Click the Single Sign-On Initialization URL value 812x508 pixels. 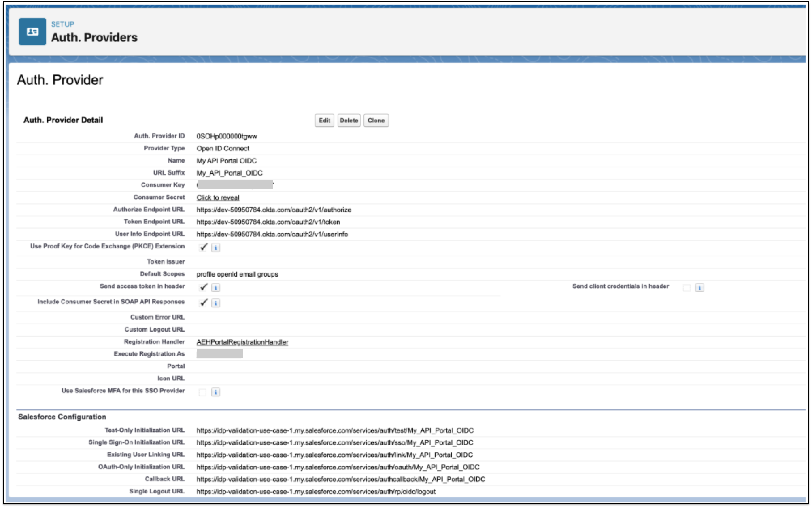334,442
